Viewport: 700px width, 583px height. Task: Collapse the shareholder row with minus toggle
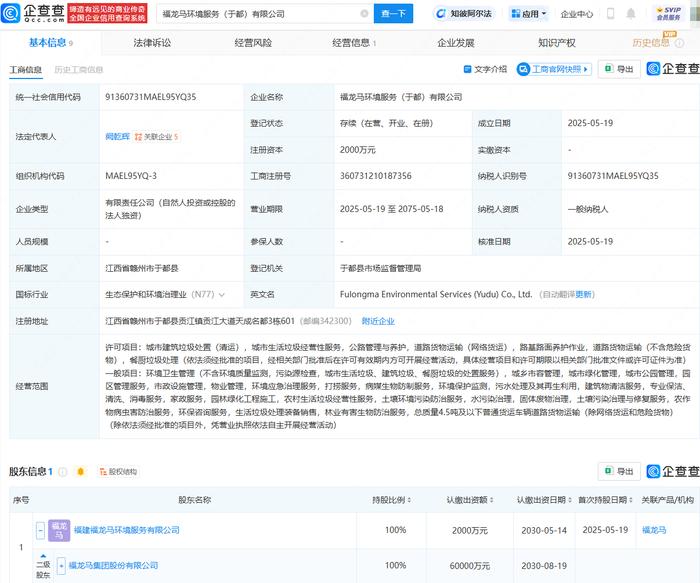pyautogui.click(x=41, y=530)
